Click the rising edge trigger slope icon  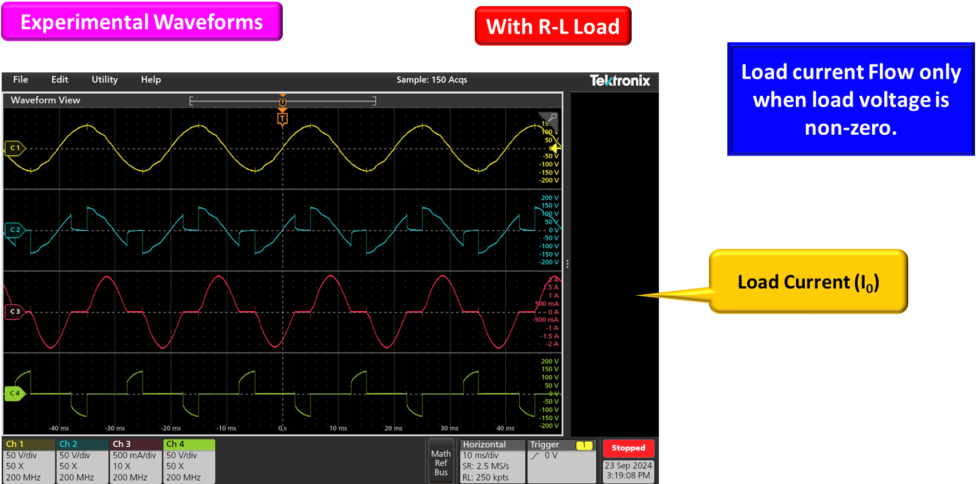tap(535, 456)
